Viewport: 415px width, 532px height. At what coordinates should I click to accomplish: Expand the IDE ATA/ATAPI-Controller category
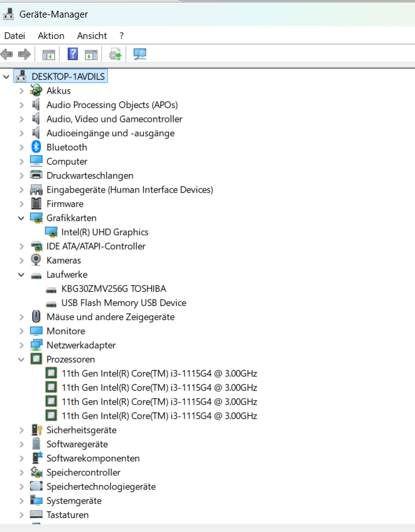pos(21,246)
